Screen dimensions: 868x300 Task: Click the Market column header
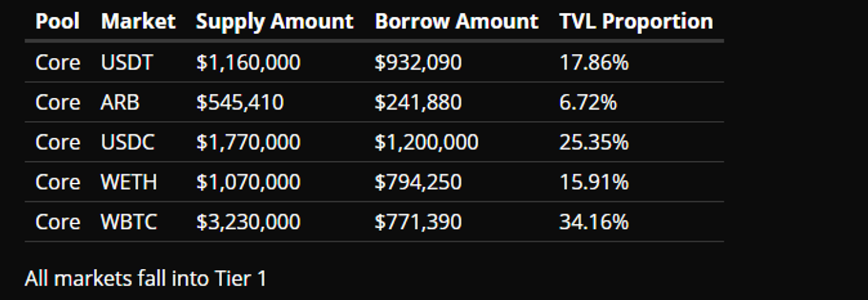[138, 21]
